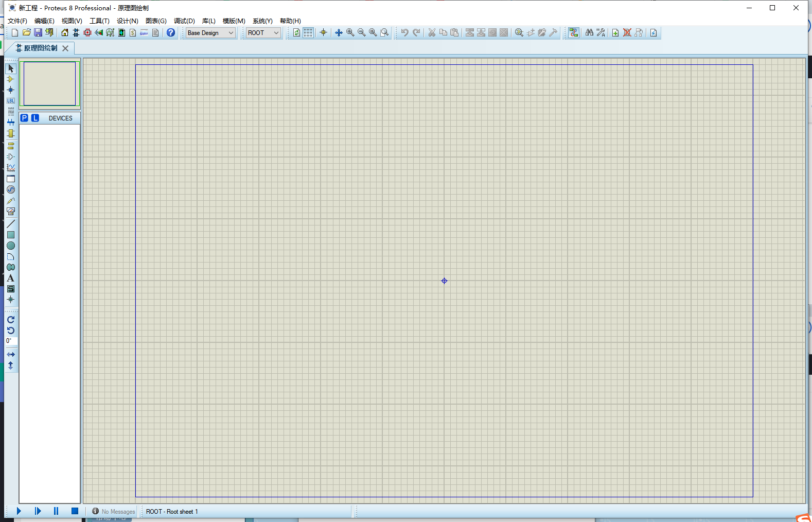
Task: Toggle the grid display toolbar button
Action: coord(308,32)
